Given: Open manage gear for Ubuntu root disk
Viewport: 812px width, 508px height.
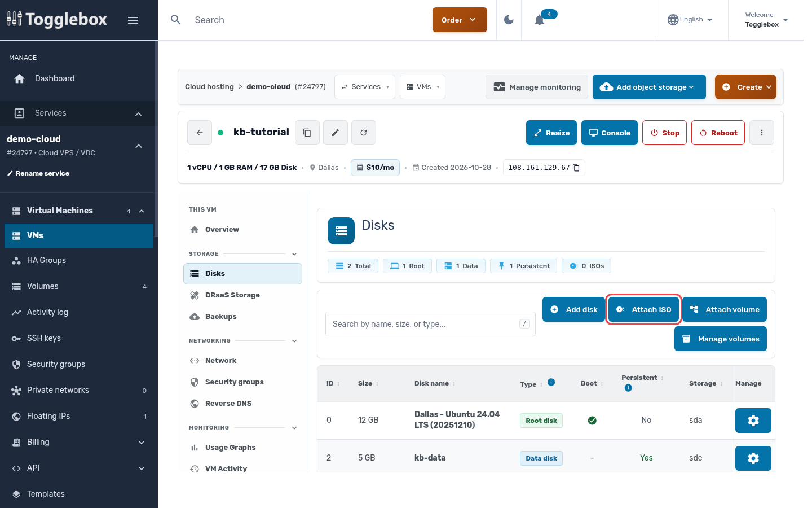Looking at the screenshot, I should (753, 421).
